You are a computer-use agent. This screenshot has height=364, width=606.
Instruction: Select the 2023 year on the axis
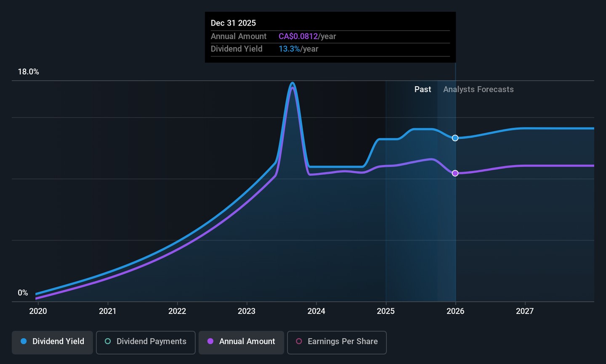pyautogui.click(x=247, y=311)
